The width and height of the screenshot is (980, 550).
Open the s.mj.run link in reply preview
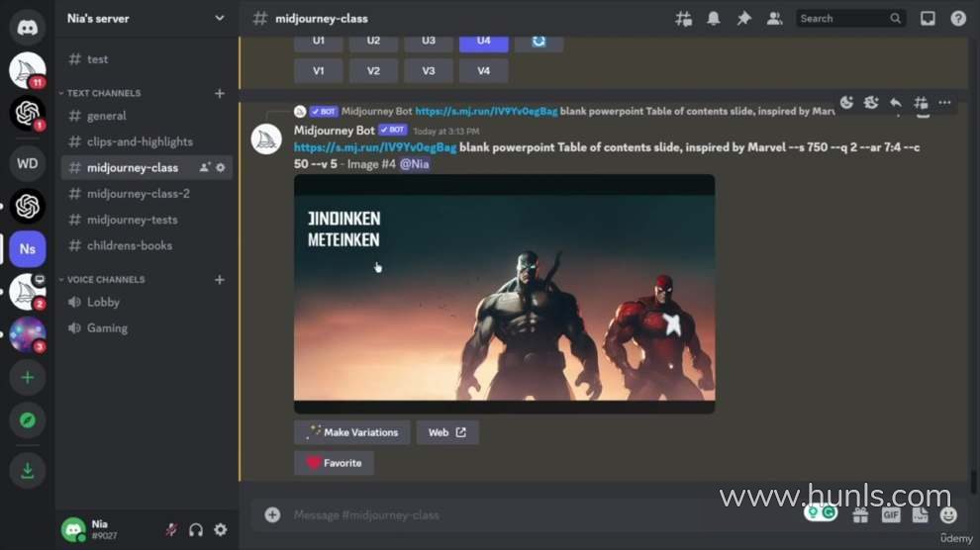486,111
